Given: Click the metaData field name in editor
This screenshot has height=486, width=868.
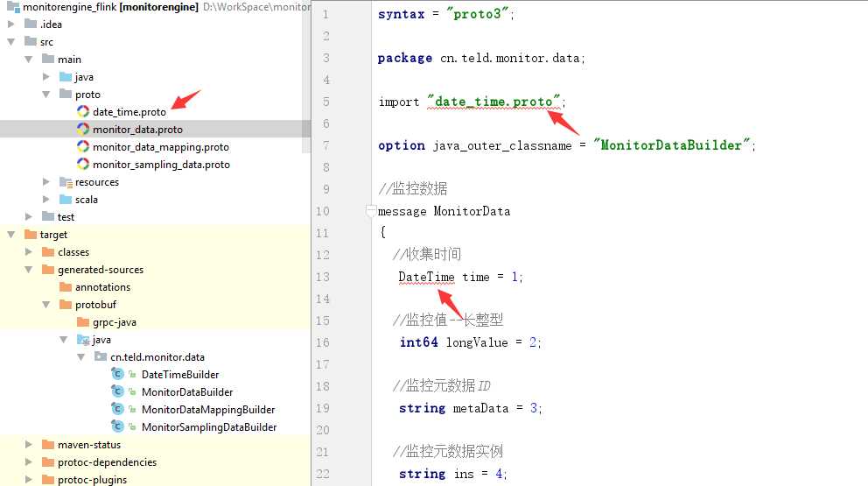Looking at the screenshot, I should (x=480, y=408).
